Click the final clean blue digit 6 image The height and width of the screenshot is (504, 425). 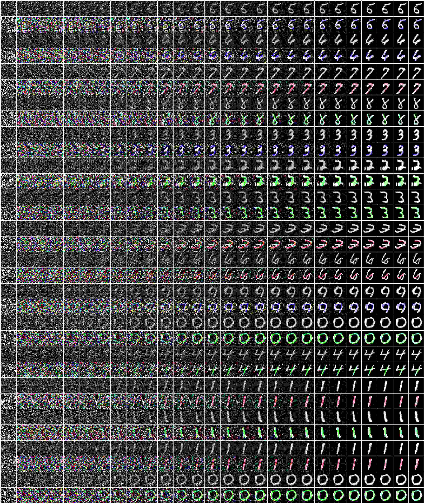pyautogui.click(x=417, y=24)
